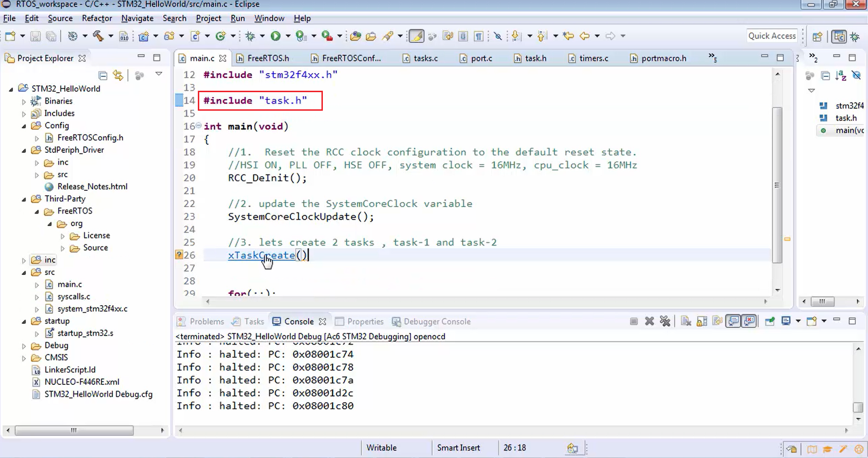Click the xTaskCreate hyperlink in code

pyautogui.click(x=261, y=255)
